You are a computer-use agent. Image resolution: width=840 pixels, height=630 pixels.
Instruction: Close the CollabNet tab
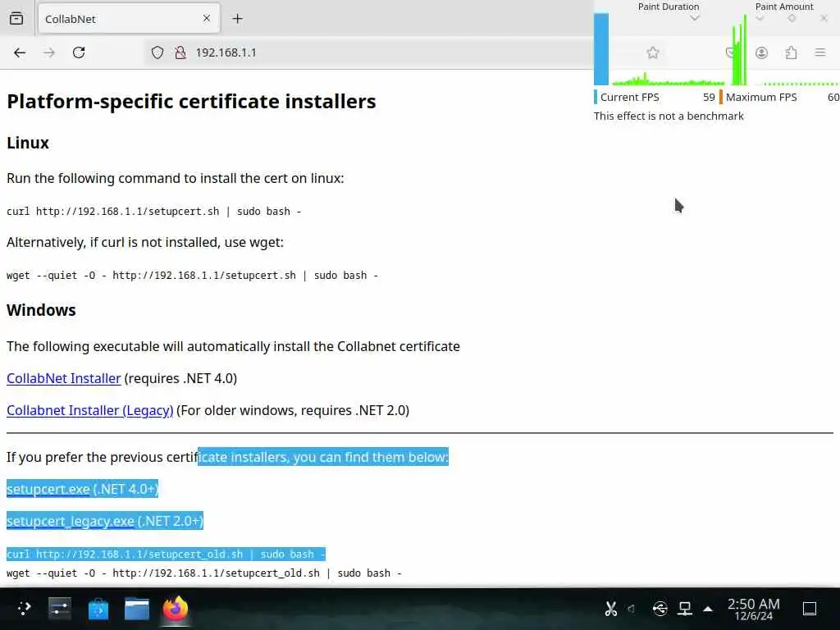(x=207, y=19)
